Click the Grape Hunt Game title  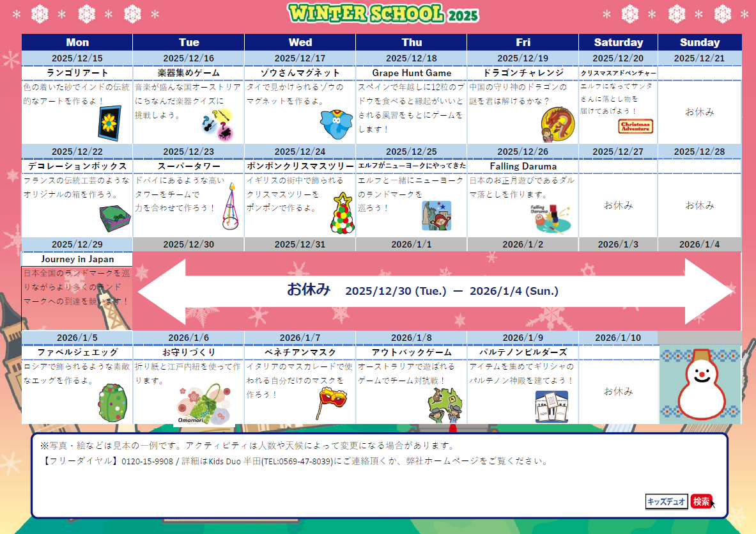pos(412,73)
